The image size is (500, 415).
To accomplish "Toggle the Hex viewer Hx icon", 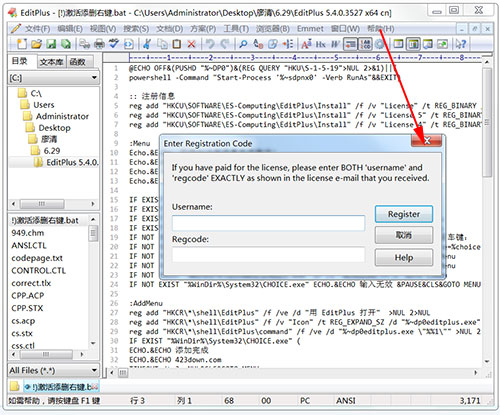I will 321,44.
